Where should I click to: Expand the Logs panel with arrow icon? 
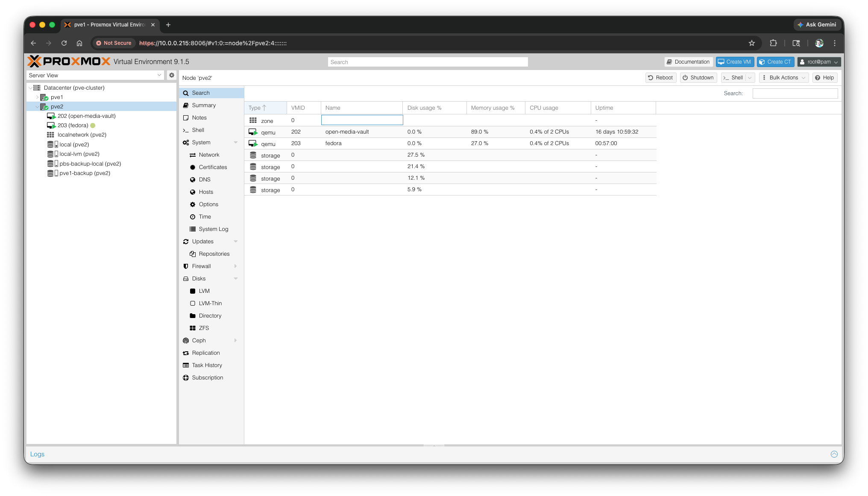click(x=834, y=454)
